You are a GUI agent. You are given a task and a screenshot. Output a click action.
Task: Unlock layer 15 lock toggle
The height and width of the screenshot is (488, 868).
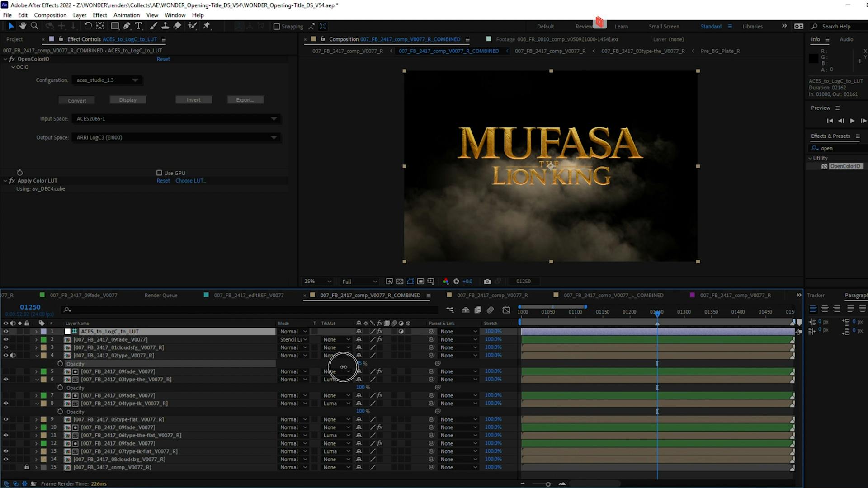coord(27,467)
